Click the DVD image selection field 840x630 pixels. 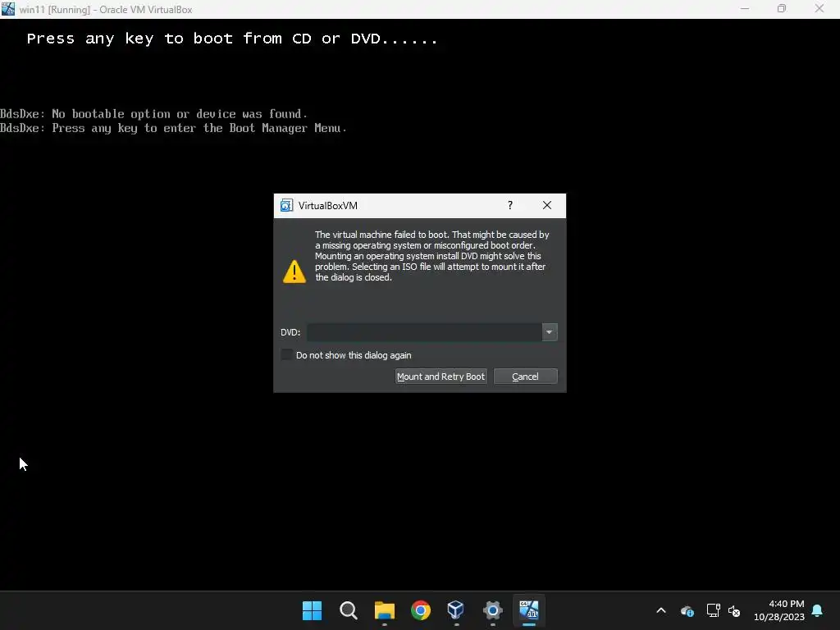click(x=424, y=332)
